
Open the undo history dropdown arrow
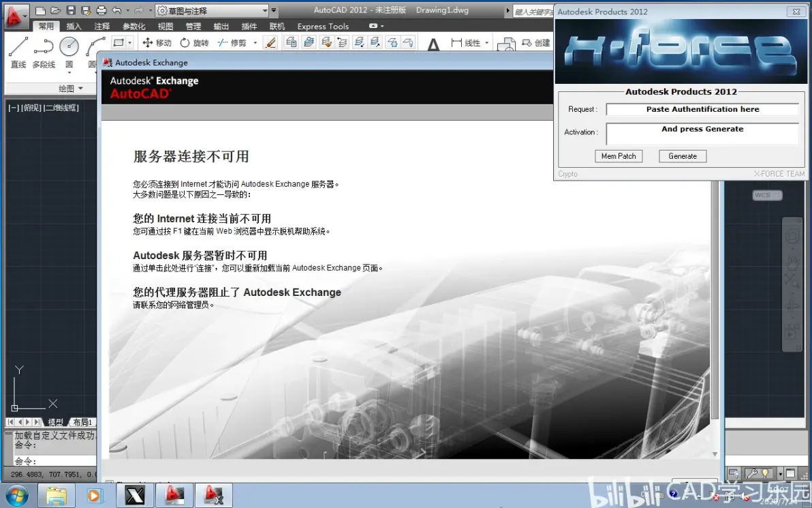[x=127, y=10]
